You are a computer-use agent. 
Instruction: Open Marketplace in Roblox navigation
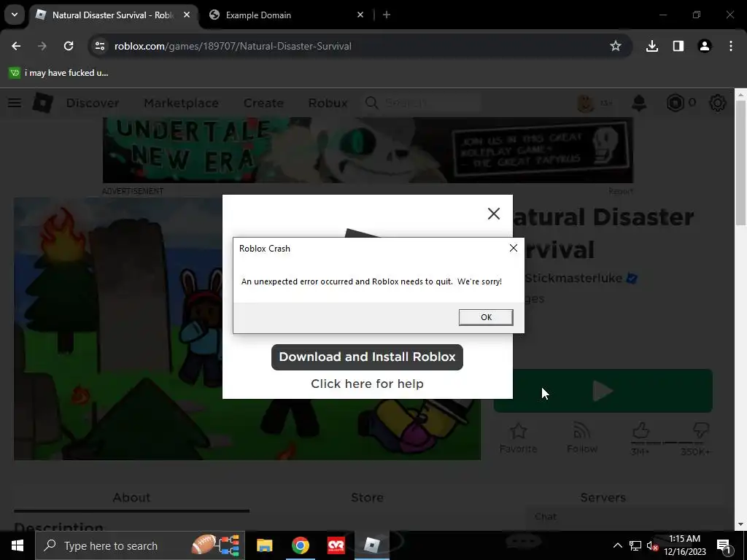[181, 103]
